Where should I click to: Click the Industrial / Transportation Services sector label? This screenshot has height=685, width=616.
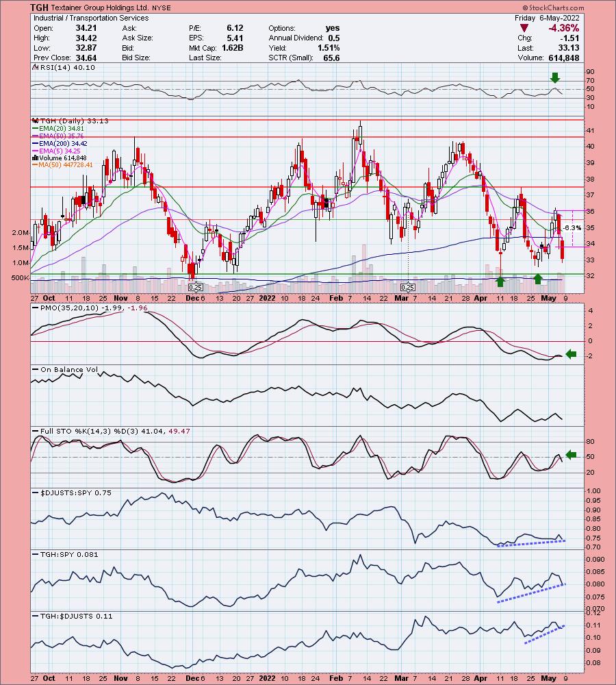(91, 18)
